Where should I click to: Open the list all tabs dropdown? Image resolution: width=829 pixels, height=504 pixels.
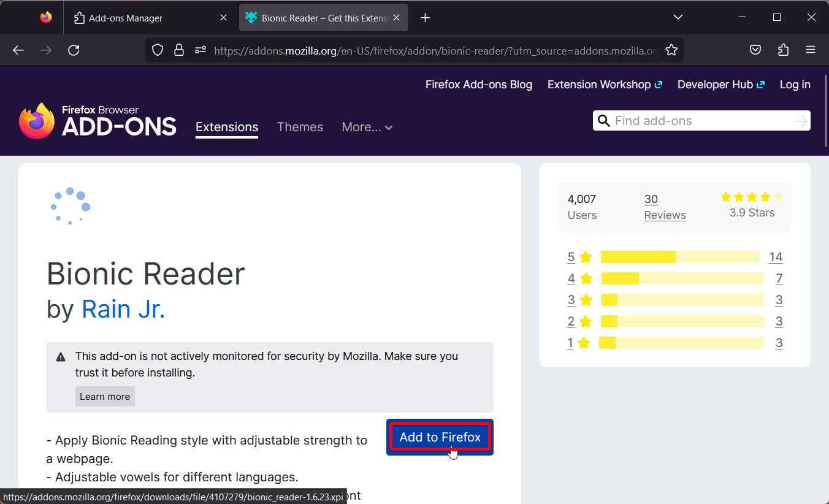(678, 17)
